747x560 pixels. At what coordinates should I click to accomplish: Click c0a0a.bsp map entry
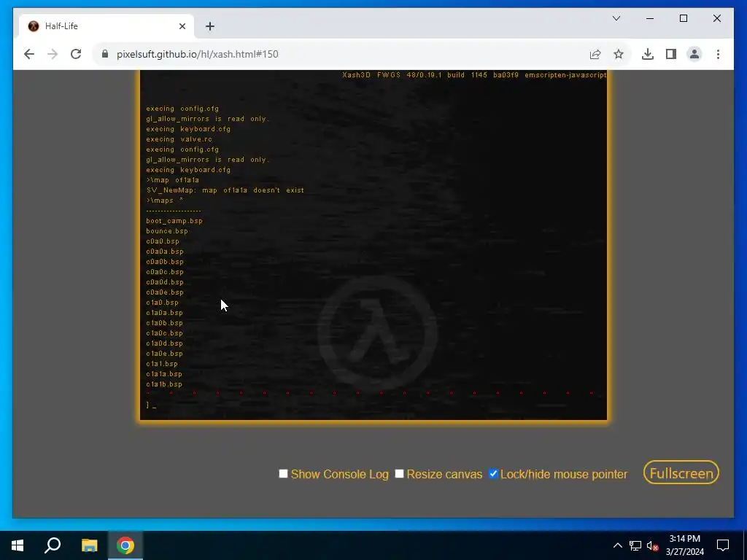click(165, 252)
